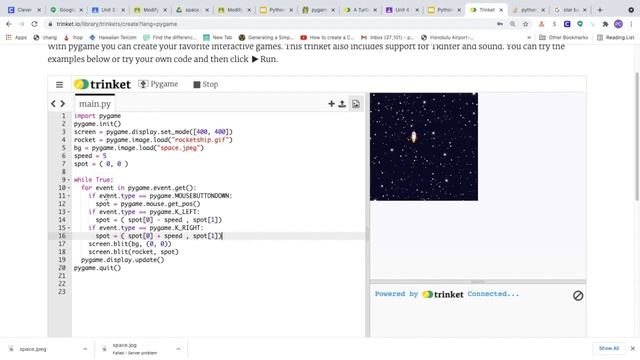Viewport: 640px width, 360px height.
Task: Click line 'screen.blit(rocket, spot)'
Action: coord(133,252)
